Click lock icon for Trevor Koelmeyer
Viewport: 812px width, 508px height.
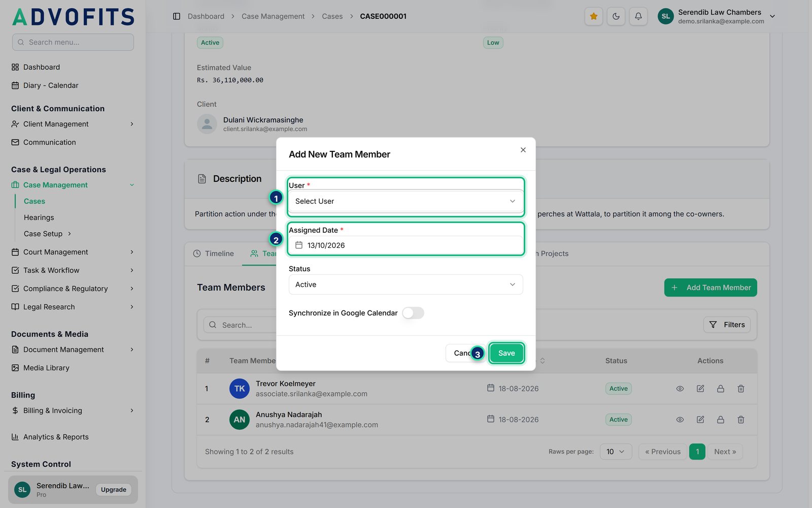721,389
